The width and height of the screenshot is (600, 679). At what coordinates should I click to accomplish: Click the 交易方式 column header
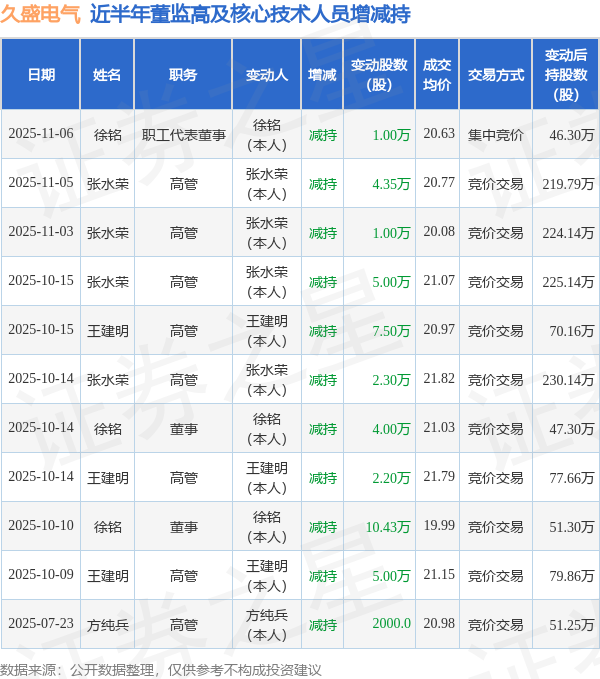(x=496, y=75)
